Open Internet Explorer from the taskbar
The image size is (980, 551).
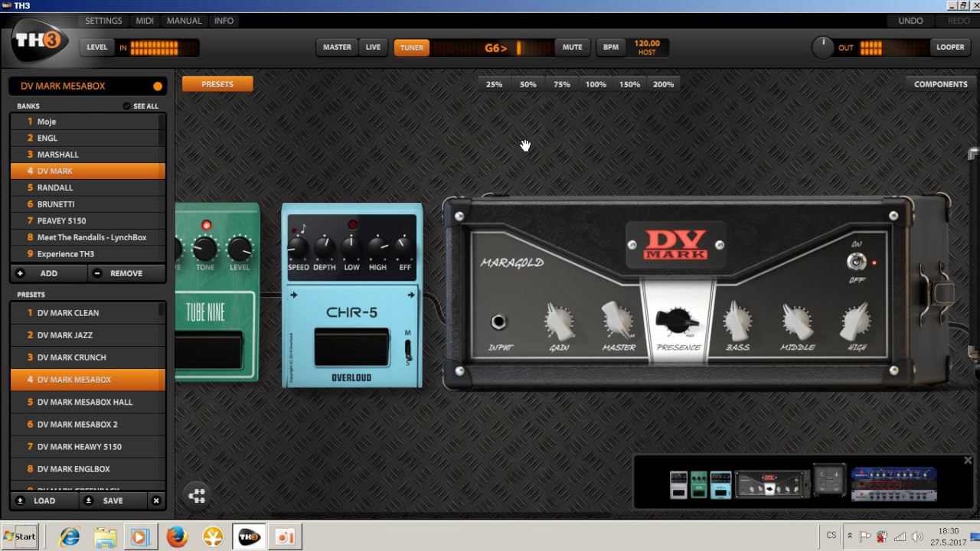pos(70,536)
